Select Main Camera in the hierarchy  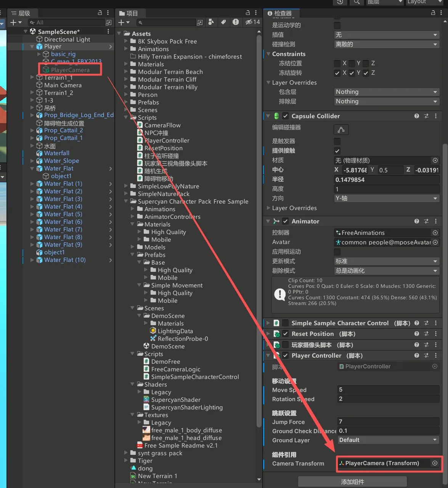tap(63, 85)
